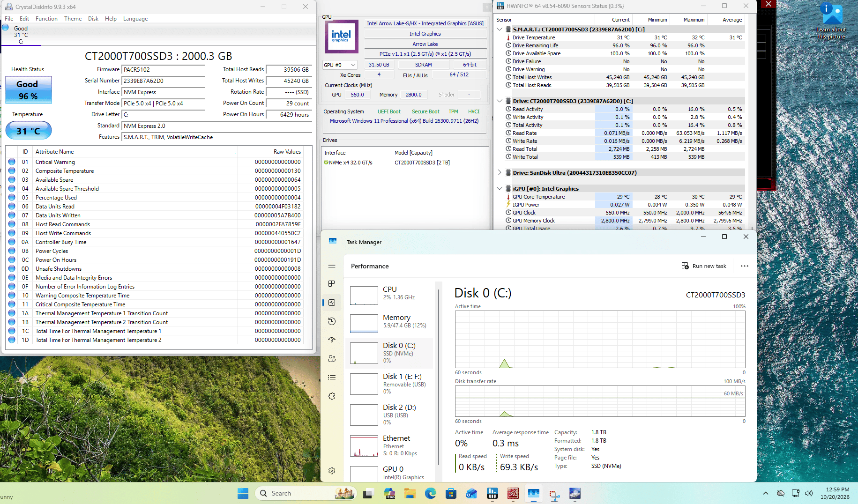Open Task Manager three-dots more options
Viewport: 858px width, 504px height.
click(x=744, y=266)
